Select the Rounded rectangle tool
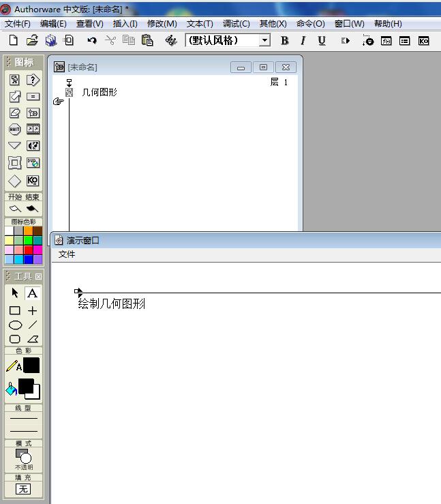 15,339
